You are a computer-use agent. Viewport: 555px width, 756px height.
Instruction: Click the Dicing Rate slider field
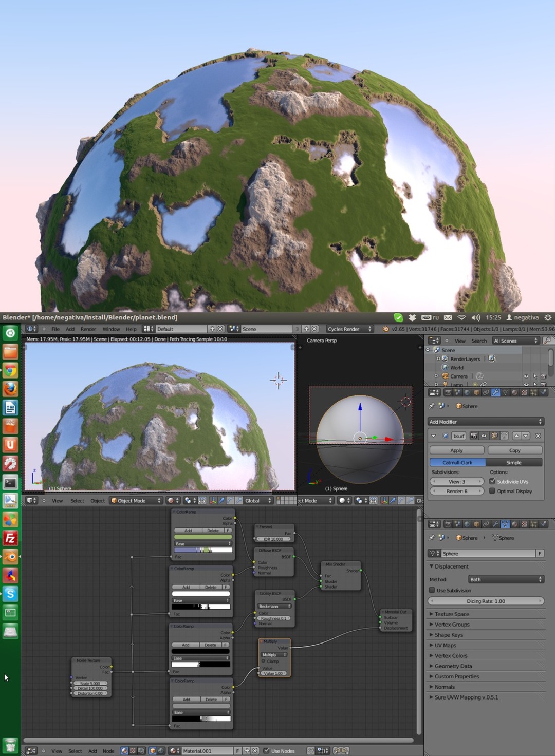tap(486, 601)
